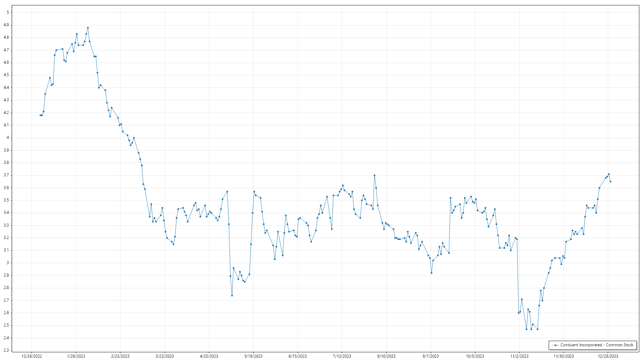Click the blue line marker in legend

[x=555, y=345]
